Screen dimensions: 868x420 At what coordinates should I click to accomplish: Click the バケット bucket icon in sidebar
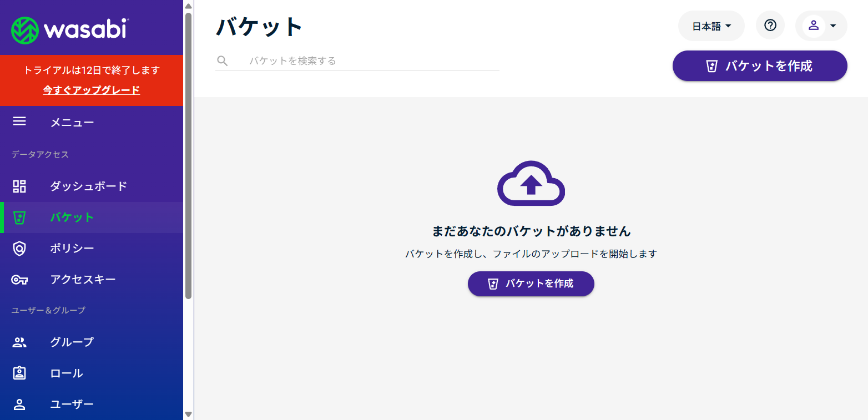19,217
